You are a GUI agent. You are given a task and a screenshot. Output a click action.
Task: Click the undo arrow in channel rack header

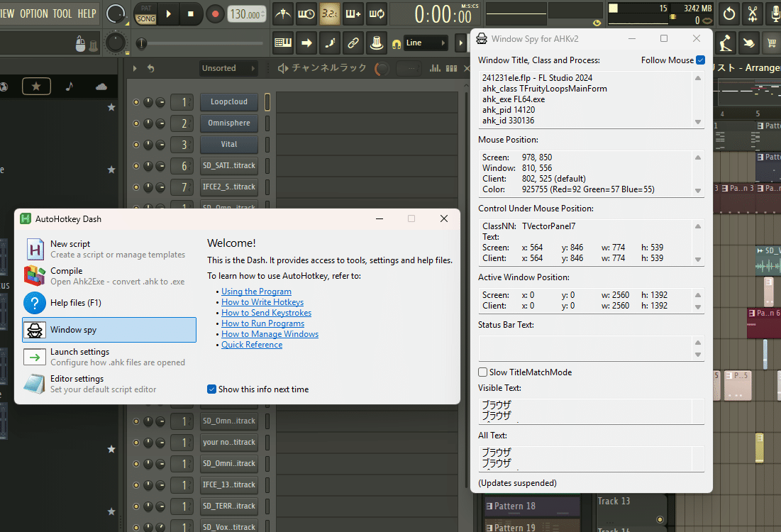click(151, 68)
